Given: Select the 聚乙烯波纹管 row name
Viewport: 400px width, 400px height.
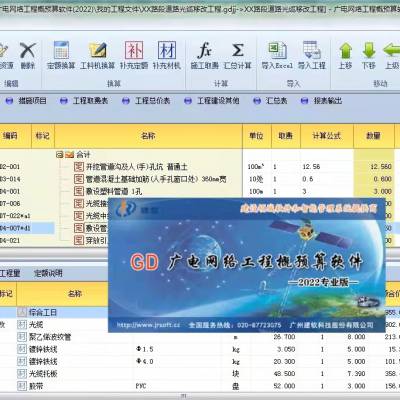Looking at the screenshot, I should (x=50, y=337).
